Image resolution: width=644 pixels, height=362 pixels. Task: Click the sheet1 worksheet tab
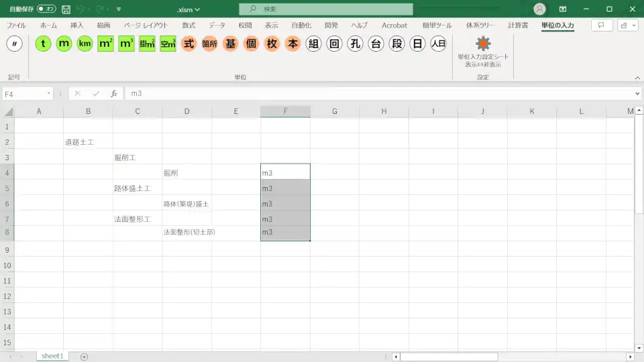[x=52, y=356]
